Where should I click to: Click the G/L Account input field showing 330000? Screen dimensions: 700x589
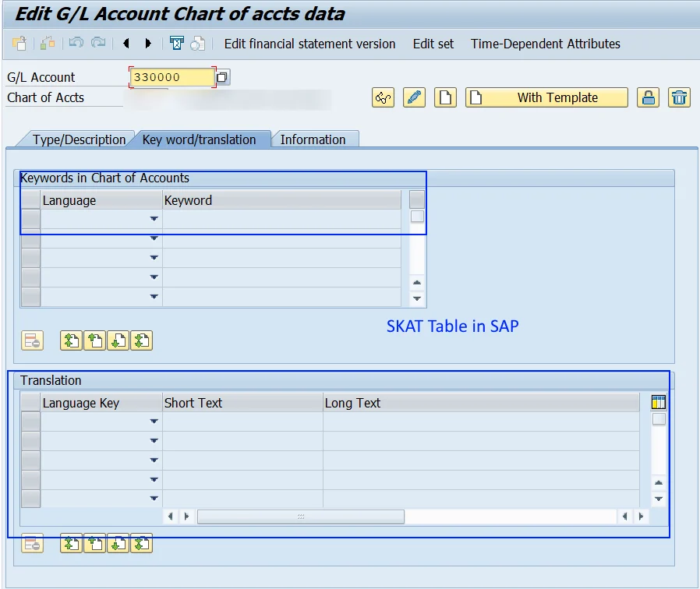171,77
